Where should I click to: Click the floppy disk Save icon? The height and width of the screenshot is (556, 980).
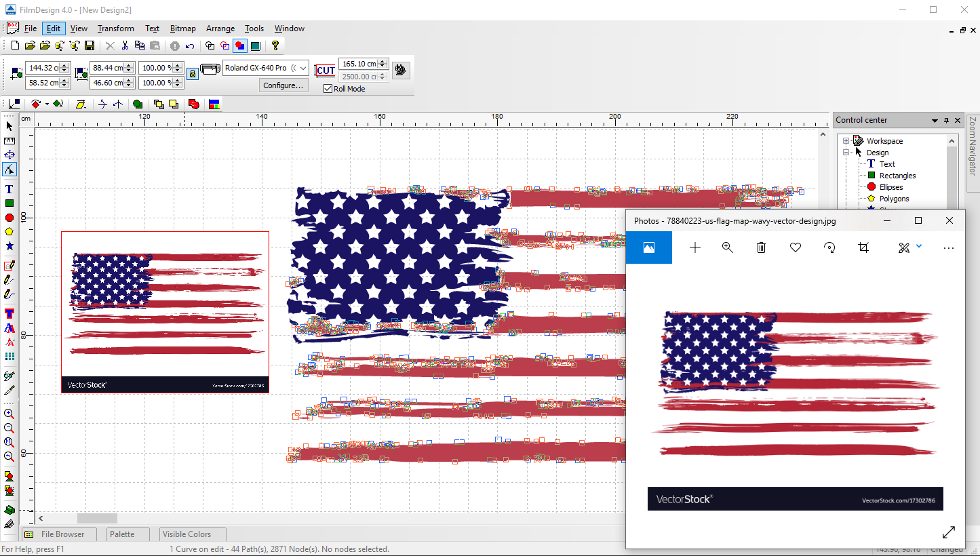click(89, 46)
